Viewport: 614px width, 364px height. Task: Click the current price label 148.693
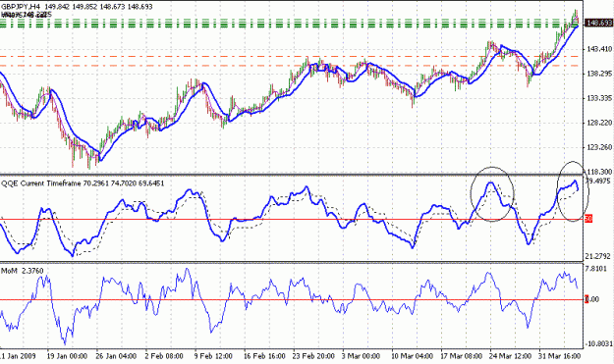(599, 24)
